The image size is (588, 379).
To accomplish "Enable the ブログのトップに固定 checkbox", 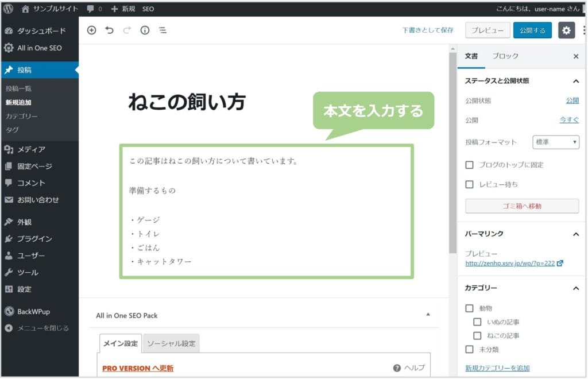I will click(470, 165).
